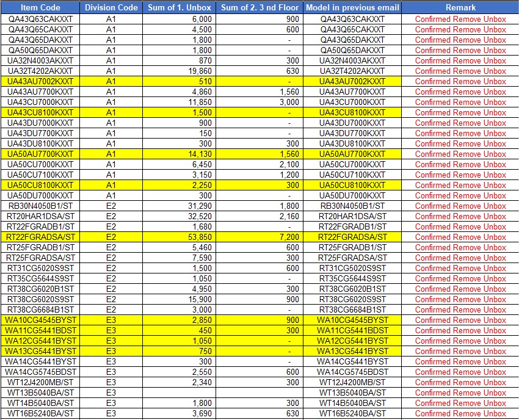The width and height of the screenshot is (519, 420).
Task: Click the Sum of 1. Unbox header
Action: point(179,7)
